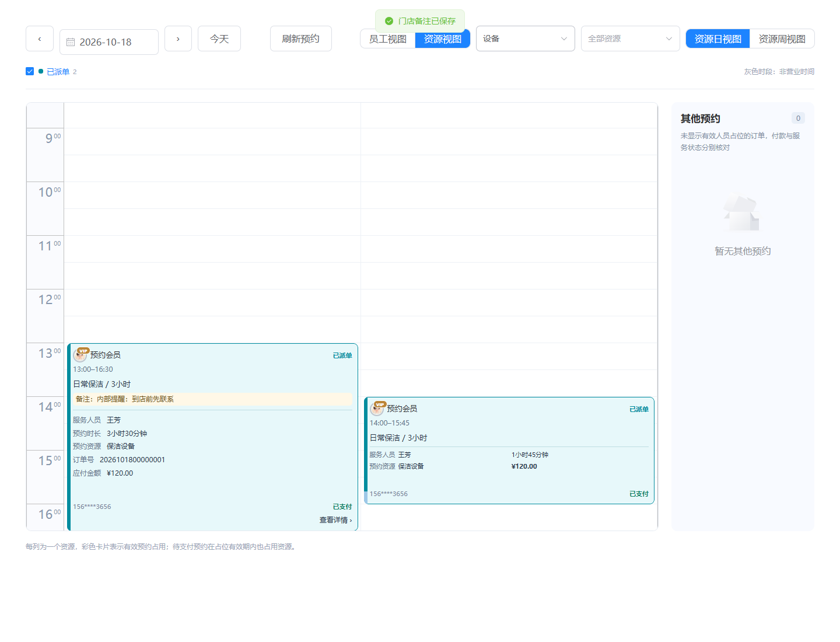The image size is (840, 642).
Task: Open date picker showing 2026-10-18
Action: point(109,42)
